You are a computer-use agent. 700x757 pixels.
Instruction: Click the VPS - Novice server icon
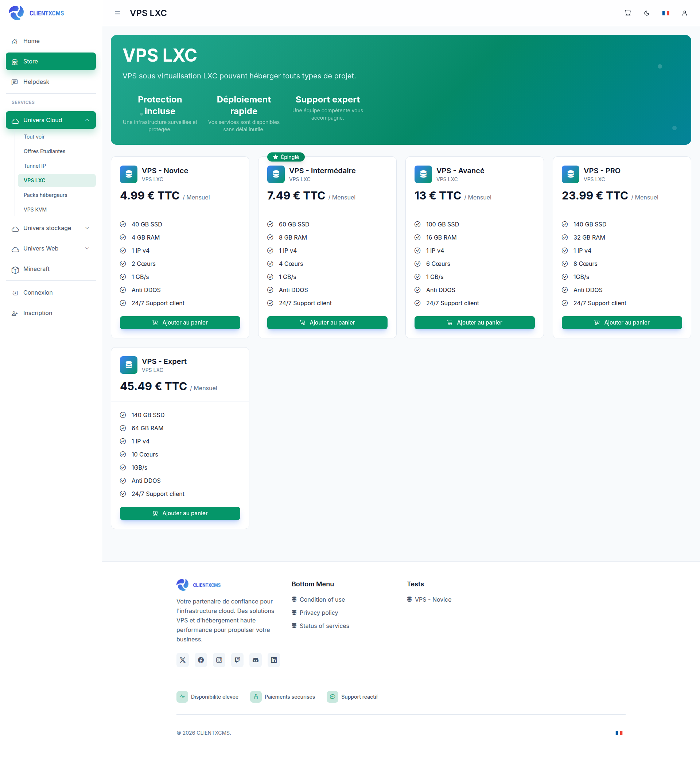point(129,174)
